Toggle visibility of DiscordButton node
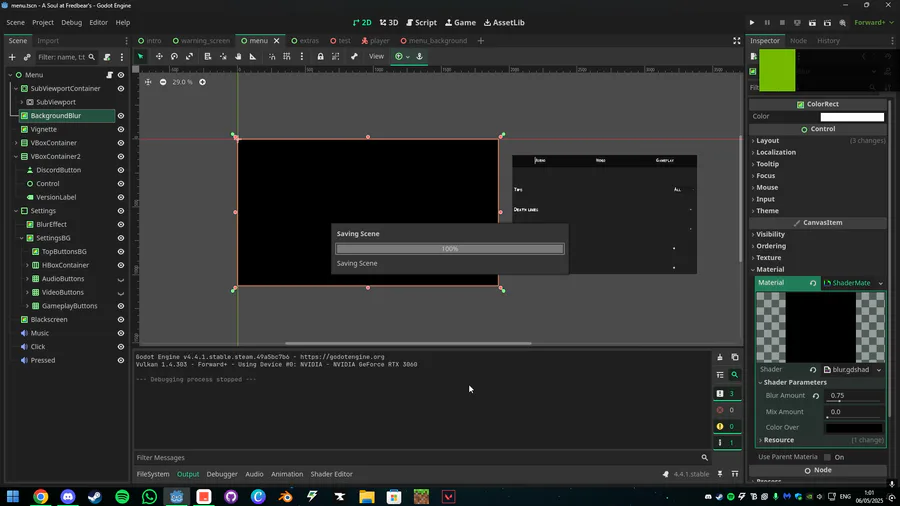This screenshot has width=900, height=506. point(121,170)
